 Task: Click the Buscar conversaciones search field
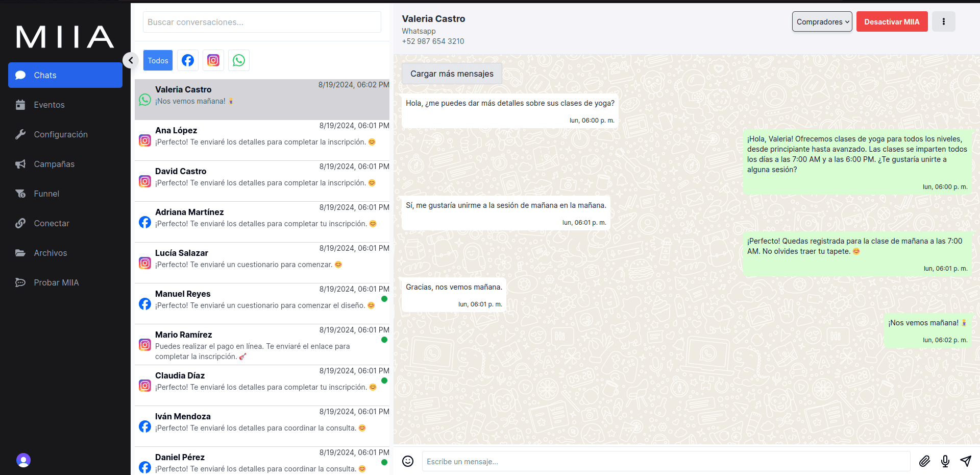point(262,22)
